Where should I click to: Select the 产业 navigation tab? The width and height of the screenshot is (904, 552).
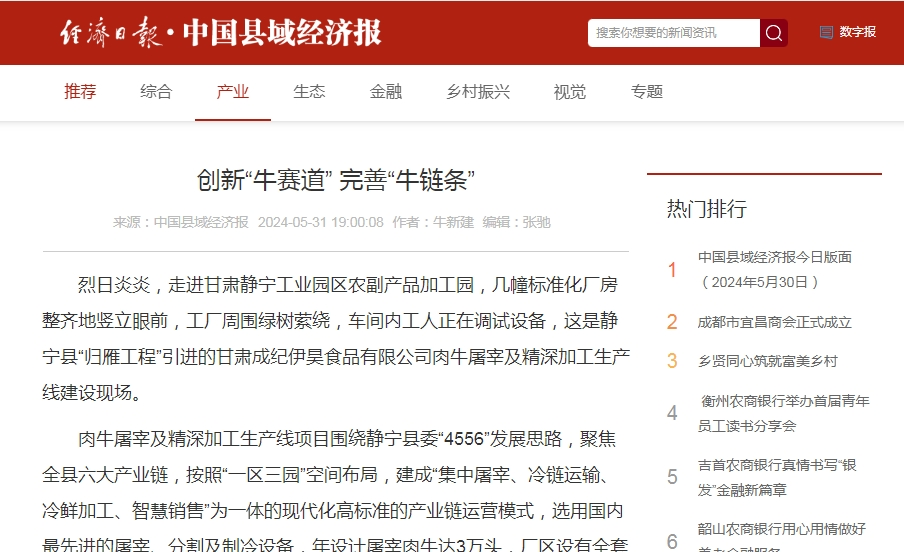coord(233,92)
